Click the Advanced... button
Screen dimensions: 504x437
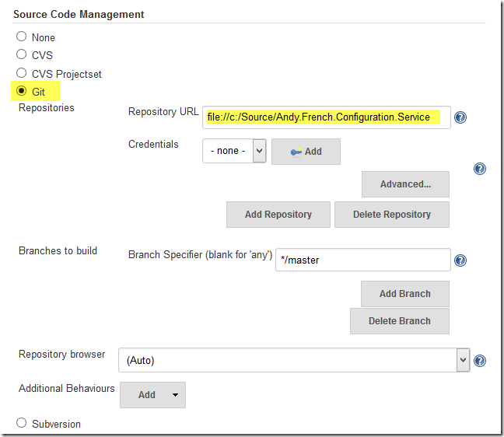point(405,184)
